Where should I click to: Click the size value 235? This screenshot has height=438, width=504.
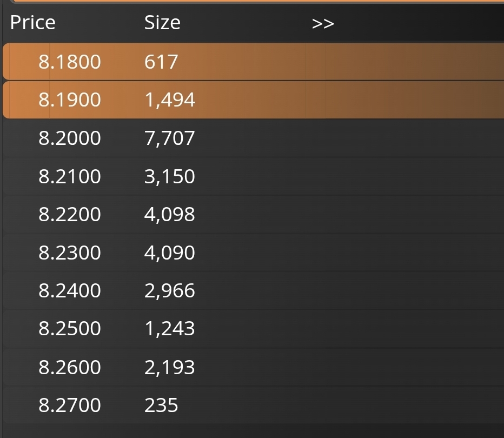tap(161, 405)
